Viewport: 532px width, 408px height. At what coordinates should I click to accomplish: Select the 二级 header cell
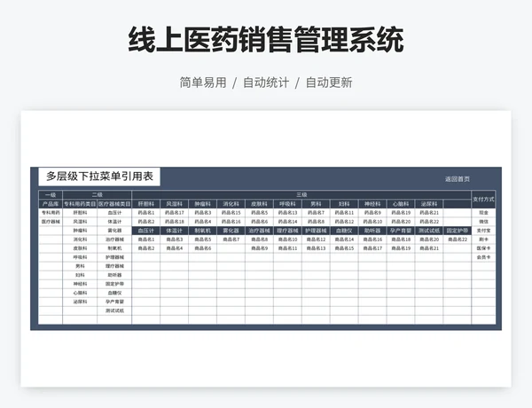97,195
